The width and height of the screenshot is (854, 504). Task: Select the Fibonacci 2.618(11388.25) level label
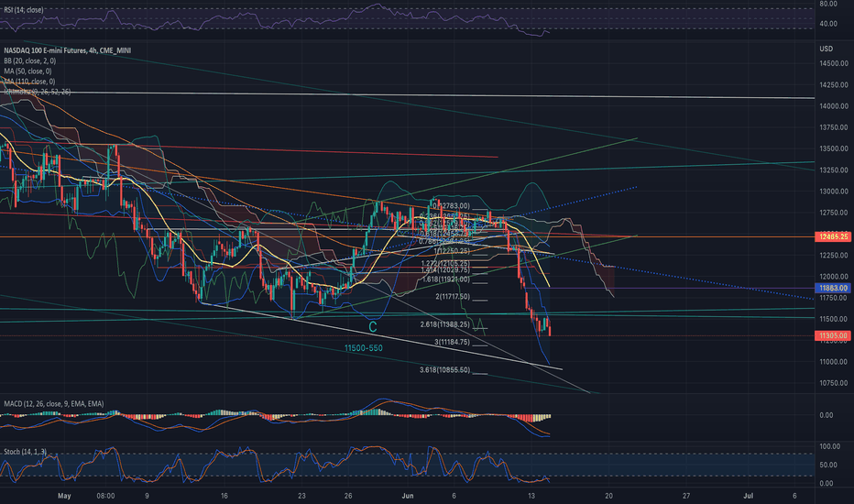pos(444,324)
